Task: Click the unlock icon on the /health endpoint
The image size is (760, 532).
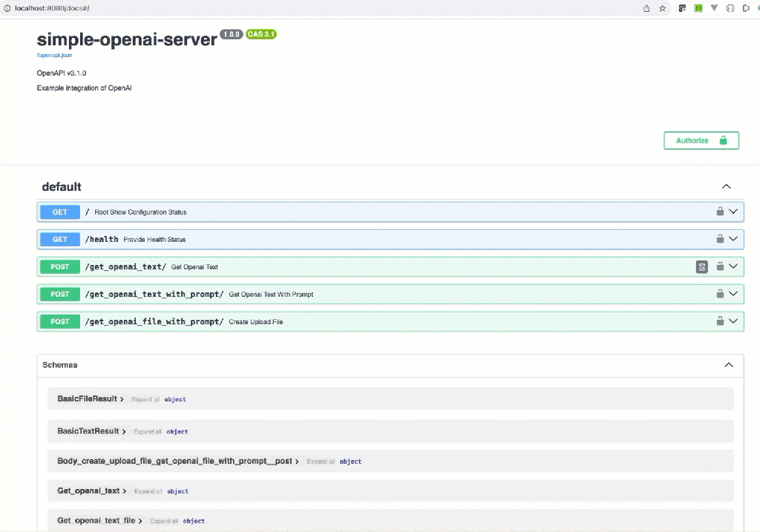Action: tap(720, 239)
